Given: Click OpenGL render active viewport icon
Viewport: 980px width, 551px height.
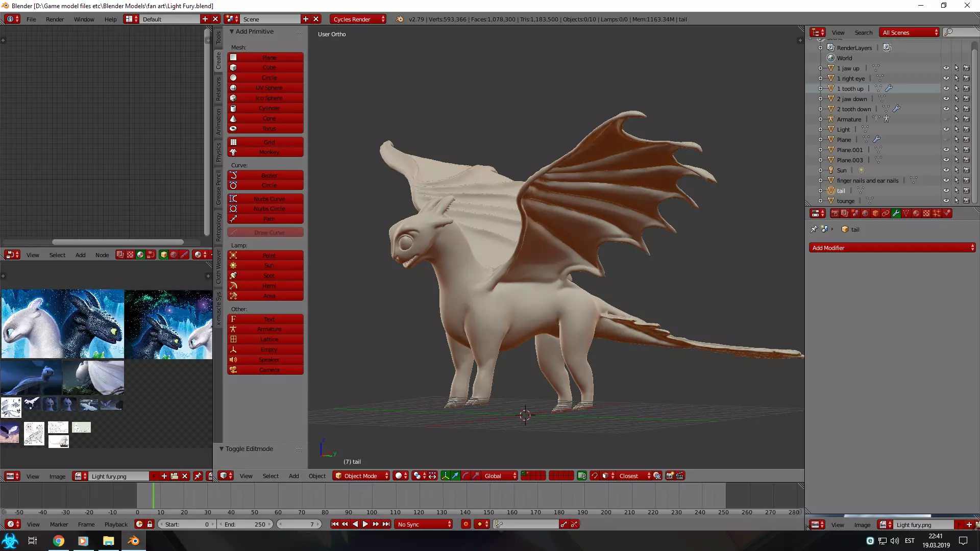Looking at the screenshot, I should point(670,475).
